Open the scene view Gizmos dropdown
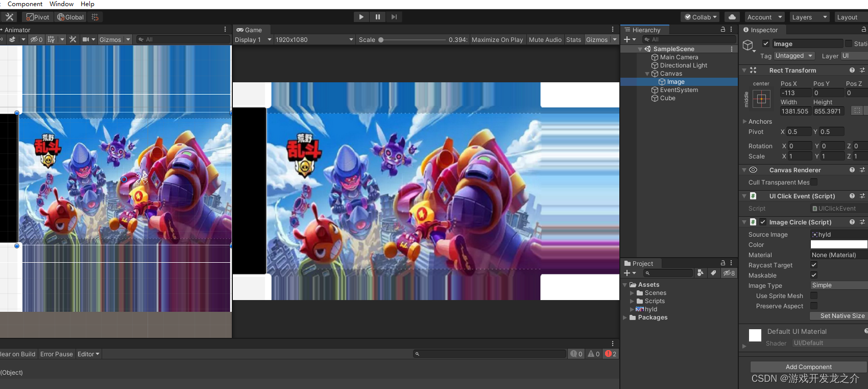 (115, 39)
